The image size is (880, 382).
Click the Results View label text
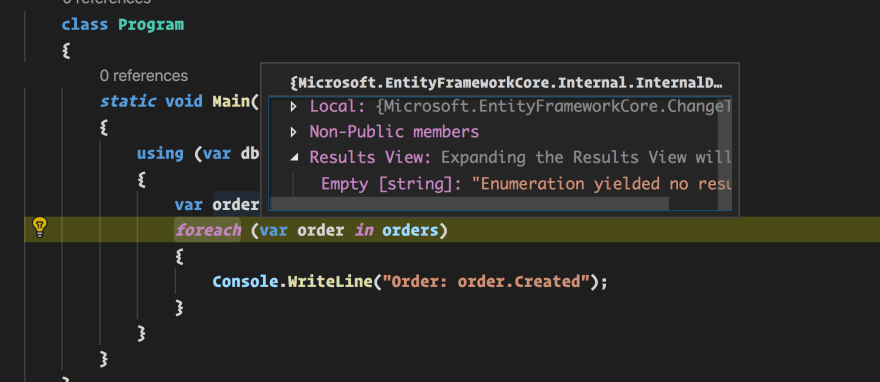[370, 158]
